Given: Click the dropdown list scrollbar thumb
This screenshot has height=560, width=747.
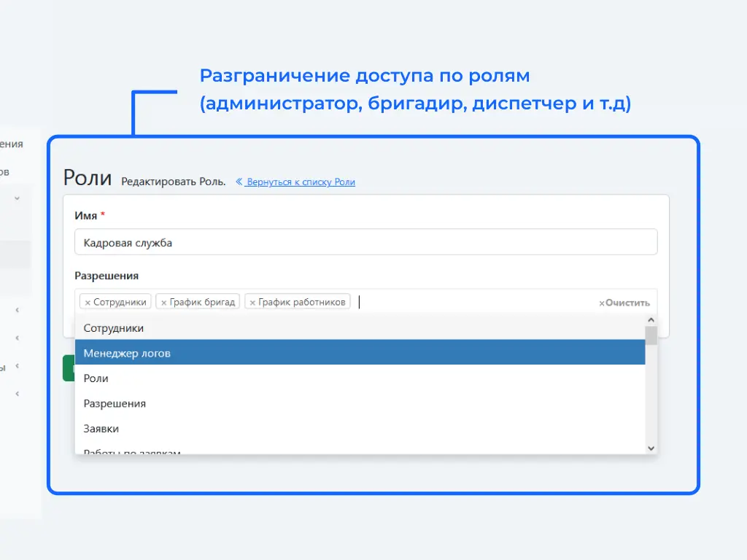Looking at the screenshot, I should [651, 335].
